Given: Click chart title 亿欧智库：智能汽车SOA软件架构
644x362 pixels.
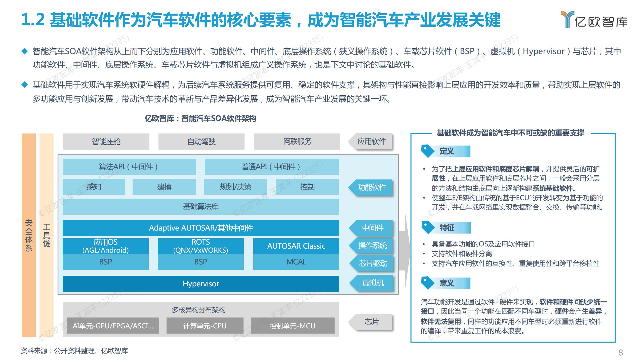Looking at the screenshot, I should coord(200,118).
